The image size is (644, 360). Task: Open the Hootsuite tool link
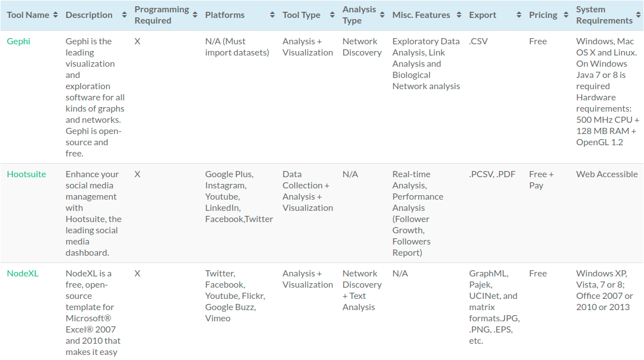point(26,174)
